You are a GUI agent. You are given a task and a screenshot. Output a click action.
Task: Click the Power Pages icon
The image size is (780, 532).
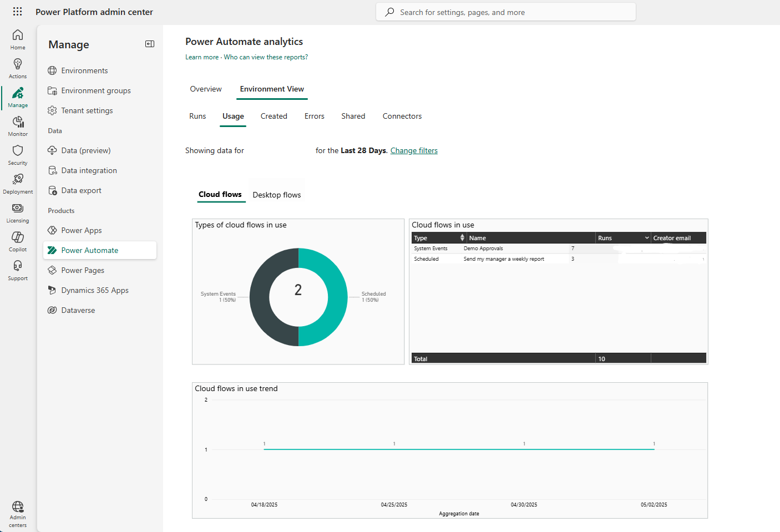point(52,270)
